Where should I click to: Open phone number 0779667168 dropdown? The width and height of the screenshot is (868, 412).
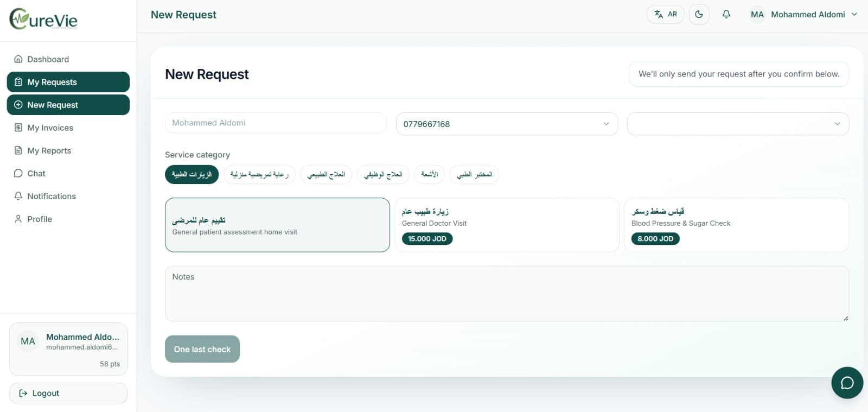(x=507, y=124)
